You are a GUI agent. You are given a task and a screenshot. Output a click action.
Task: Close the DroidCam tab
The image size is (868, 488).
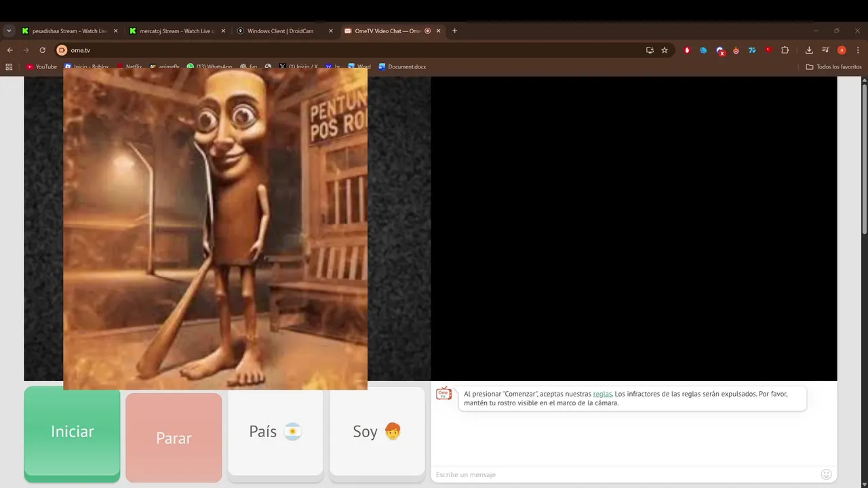pos(331,31)
